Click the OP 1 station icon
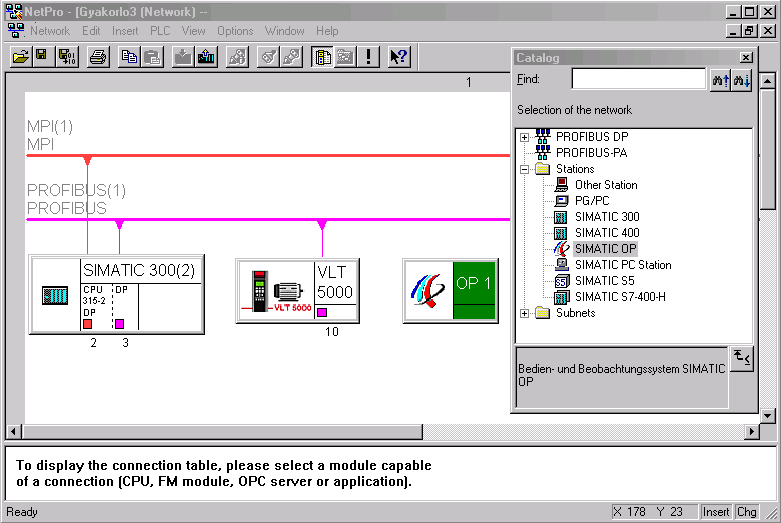This screenshot has height=523, width=781. tap(428, 291)
